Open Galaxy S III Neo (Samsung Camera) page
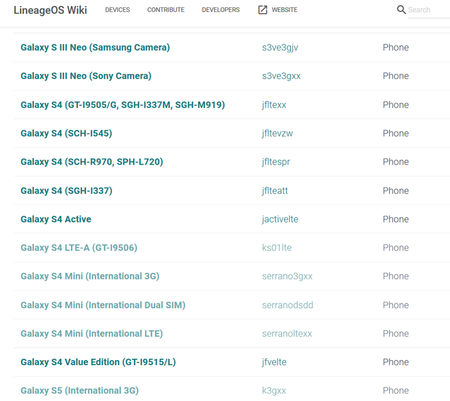 point(95,47)
